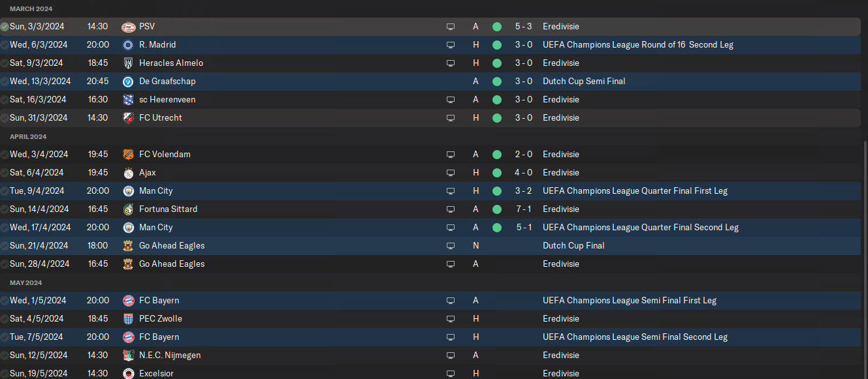Click the N.E.C. Nijmegen club badge
The width and height of the screenshot is (868, 379).
pyautogui.click(x=128, y=356)
